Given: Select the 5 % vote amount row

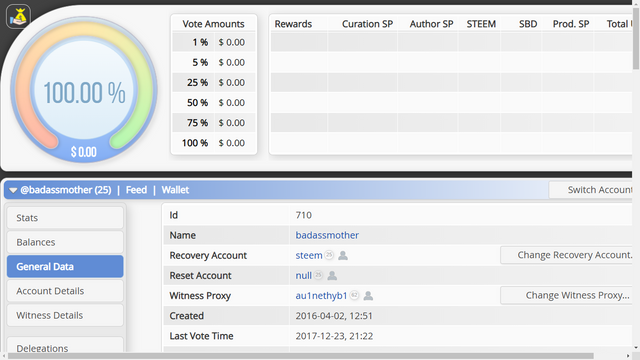Looking at the screenshot, I should point(214,62).
